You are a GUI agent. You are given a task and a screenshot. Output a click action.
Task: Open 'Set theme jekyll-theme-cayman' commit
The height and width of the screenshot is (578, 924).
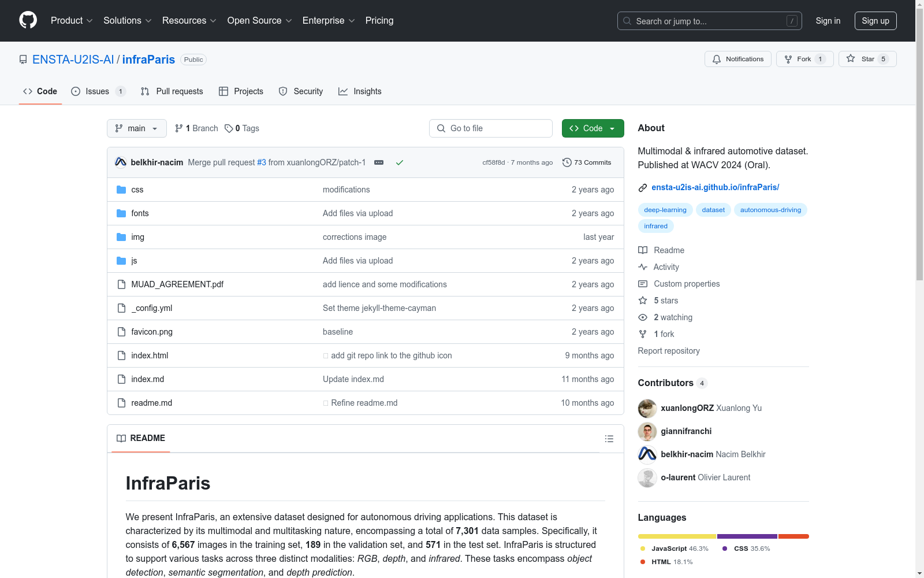[x=379, y=308]
